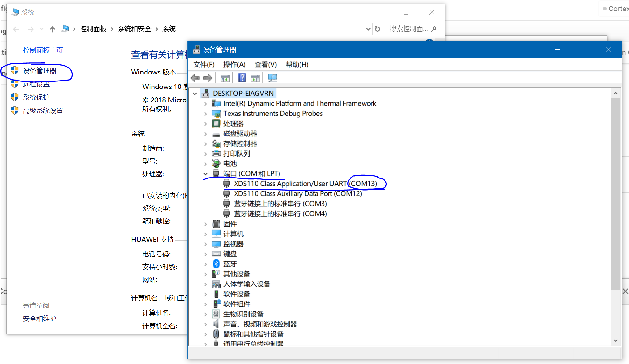
Task: Expand the 蓝牙 node
Action: (205, 264)
